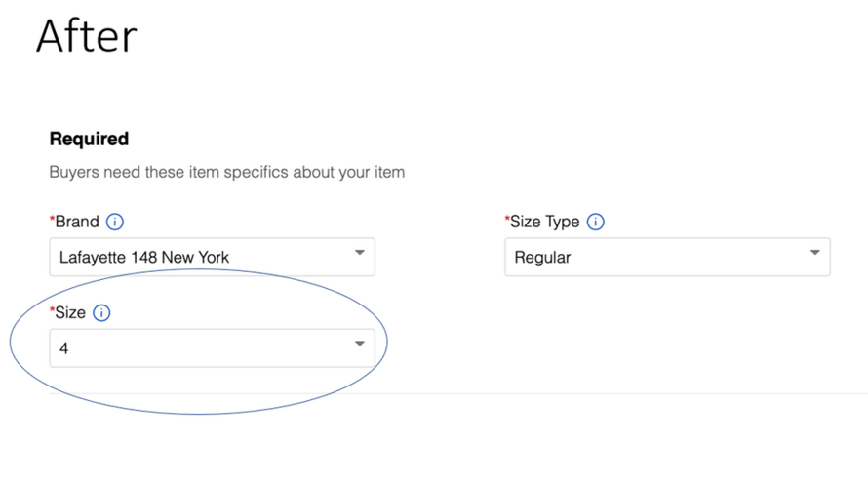Click the Required section heading

[89, 139]
